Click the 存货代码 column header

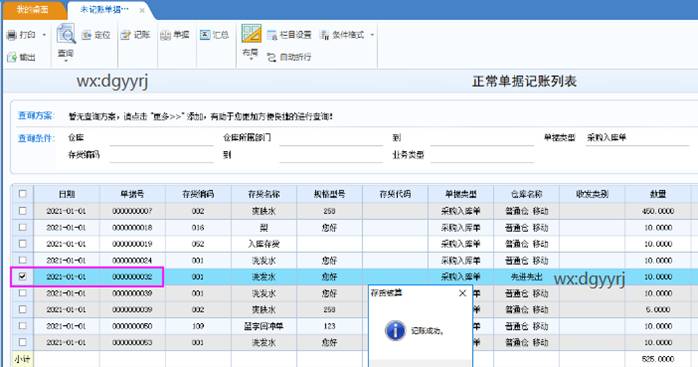[395, 194]
